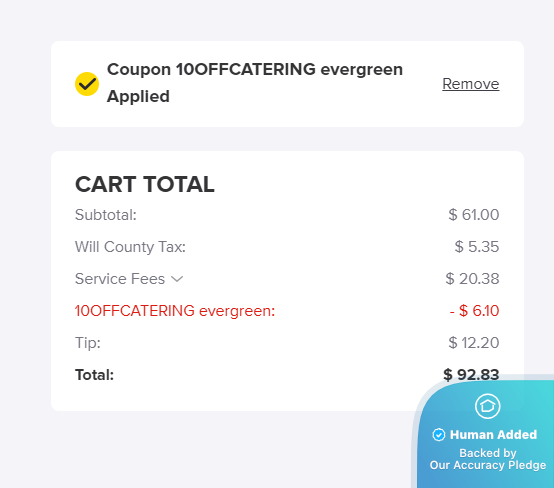Click the Tip label
This screenshot has width=554, height=488.
[88, 343]
